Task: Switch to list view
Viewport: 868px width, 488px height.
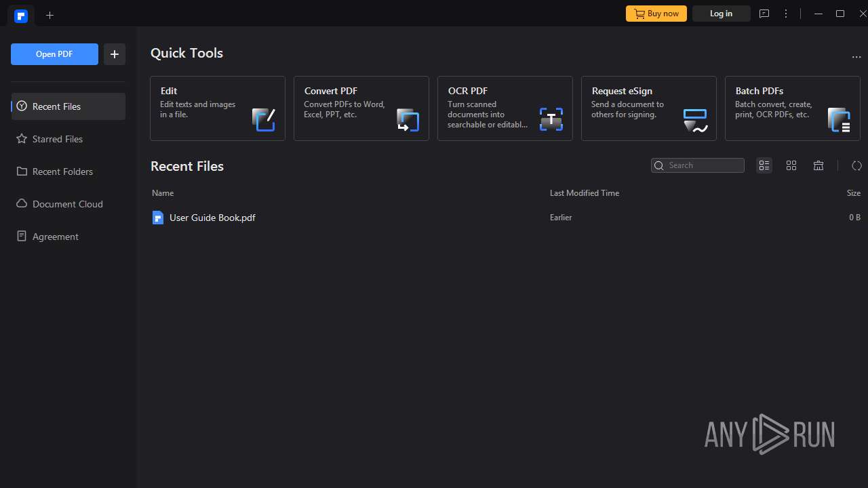Action: (764, 165)
